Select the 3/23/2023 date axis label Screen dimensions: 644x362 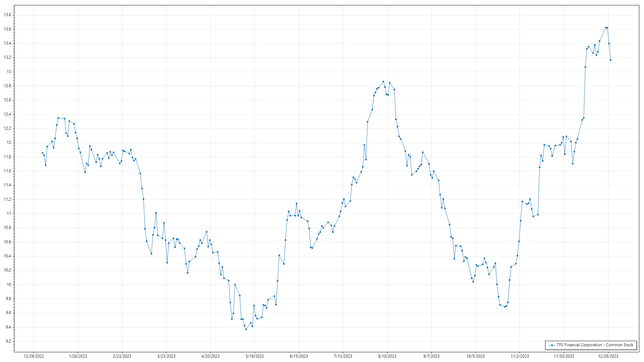coord(166,356)
